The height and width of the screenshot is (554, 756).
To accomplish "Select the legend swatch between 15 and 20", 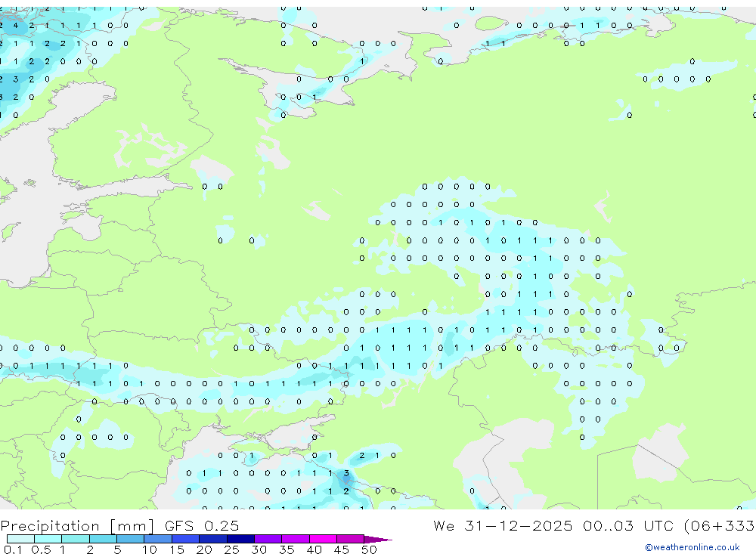I will point(186,539).
